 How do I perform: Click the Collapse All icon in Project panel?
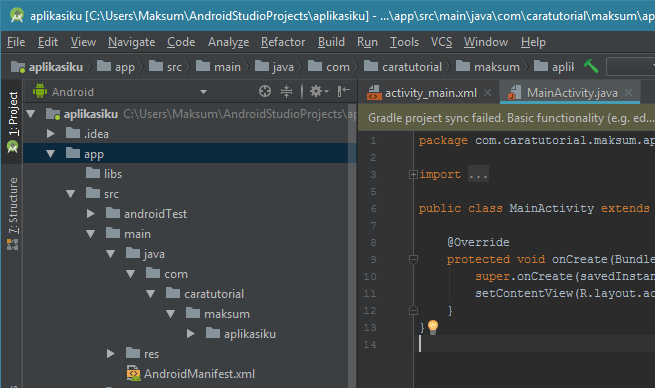click(x=287, y=91)
